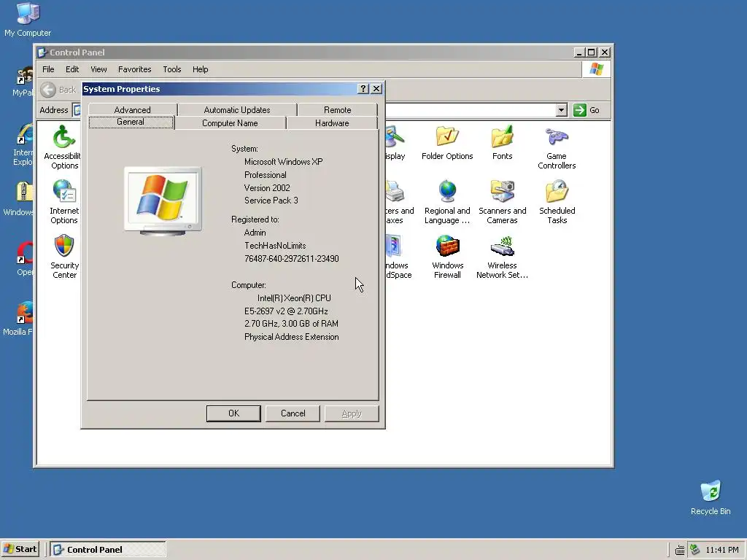The height and width of the screenshot is (560, 747).
Task: Click the 'E5-2697 v2 @ 2.70GHz' text
Action: point(286,311)
